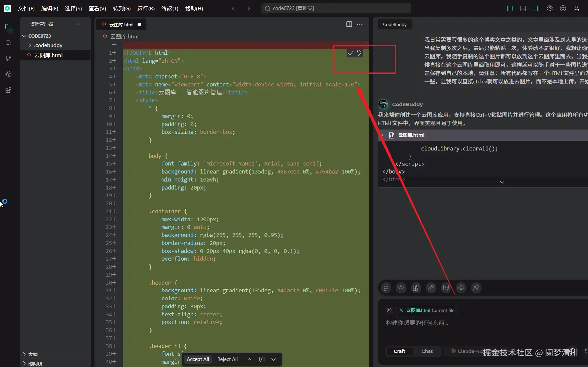Split the editor to the right
Viewport: 588px width, 367px height.
pyautogui.click(x=349, y=24)
